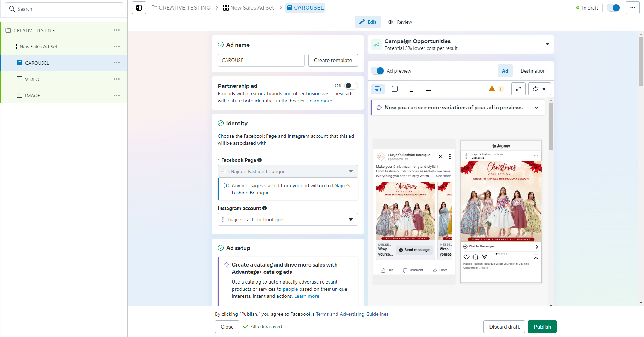
Task: Click the Ad name input field
Action: point(261,60)
